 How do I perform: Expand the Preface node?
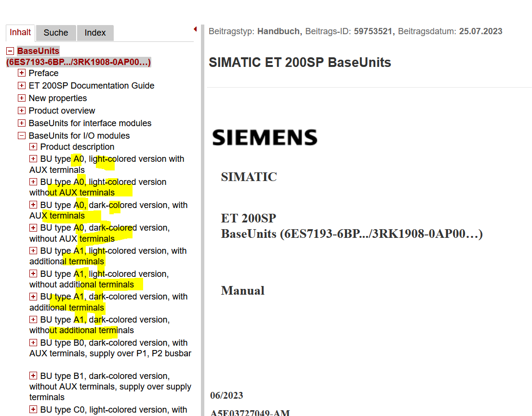click(x=21, y=73)
